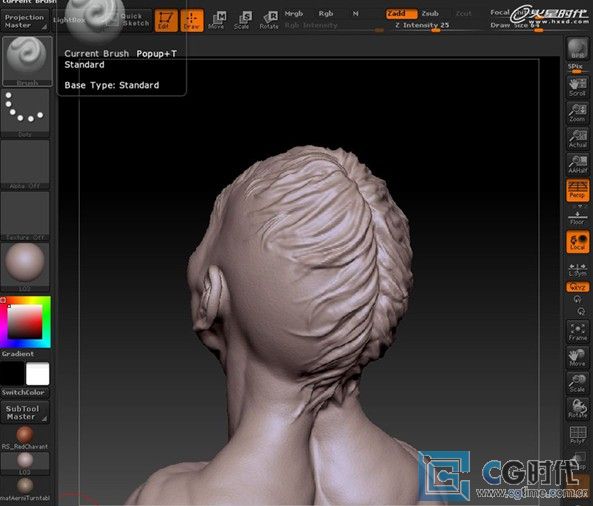
Task: Toggle Edit mode button
Action: click(166, 20)
